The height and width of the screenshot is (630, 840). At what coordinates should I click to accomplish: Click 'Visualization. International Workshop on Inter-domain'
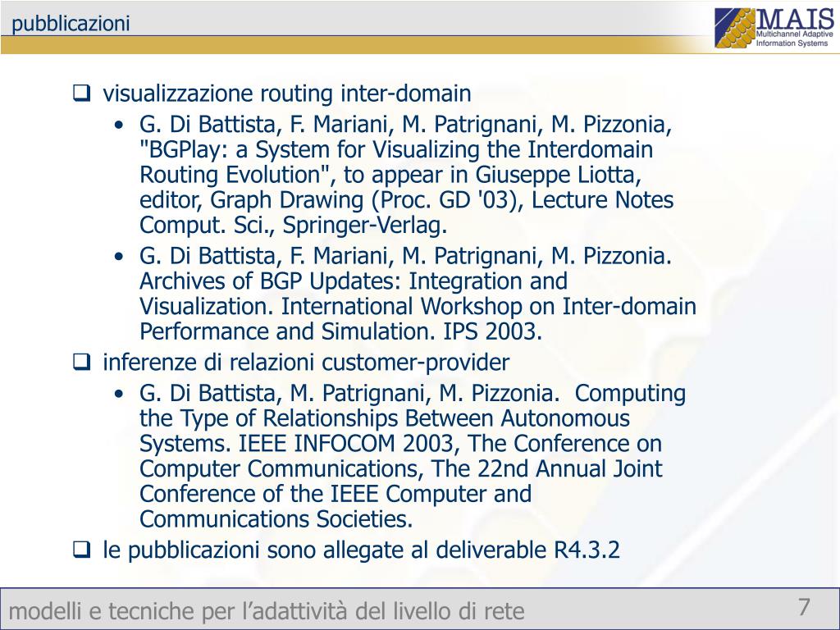[418, 306]
